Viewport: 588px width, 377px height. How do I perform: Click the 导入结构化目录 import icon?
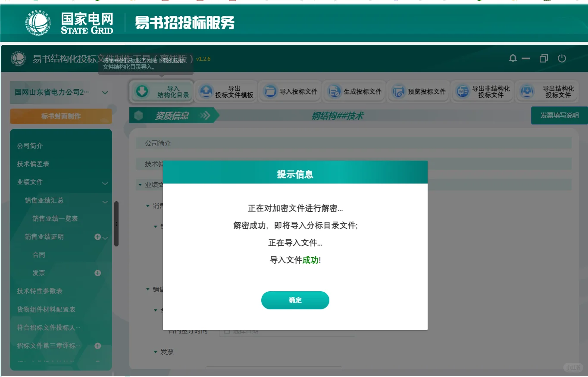(x=142, y=91)
